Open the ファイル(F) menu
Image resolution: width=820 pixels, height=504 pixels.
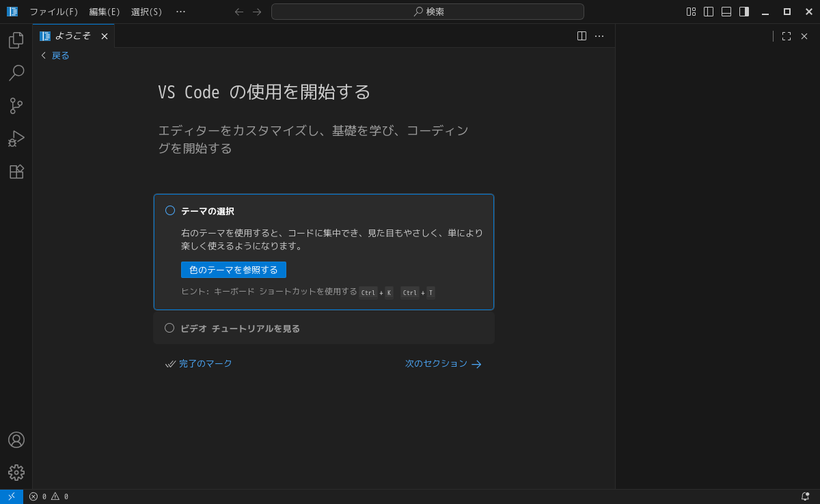click(54, 12)
